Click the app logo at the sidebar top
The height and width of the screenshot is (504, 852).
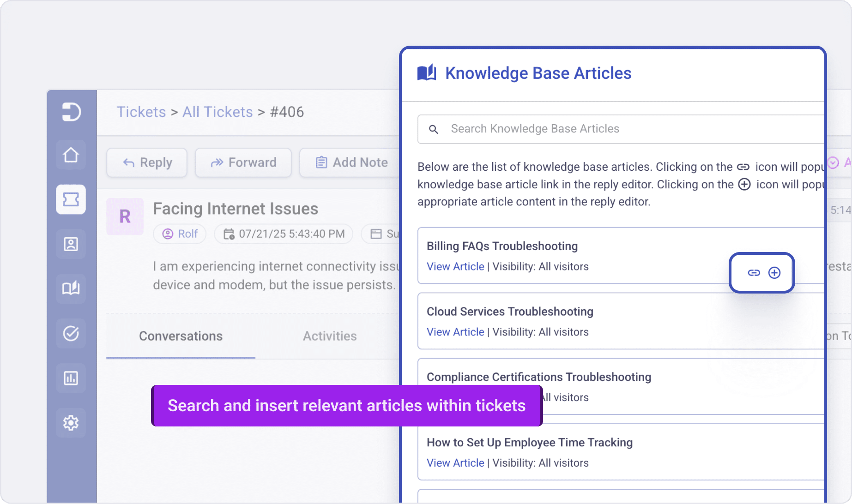tap(71, 112)
